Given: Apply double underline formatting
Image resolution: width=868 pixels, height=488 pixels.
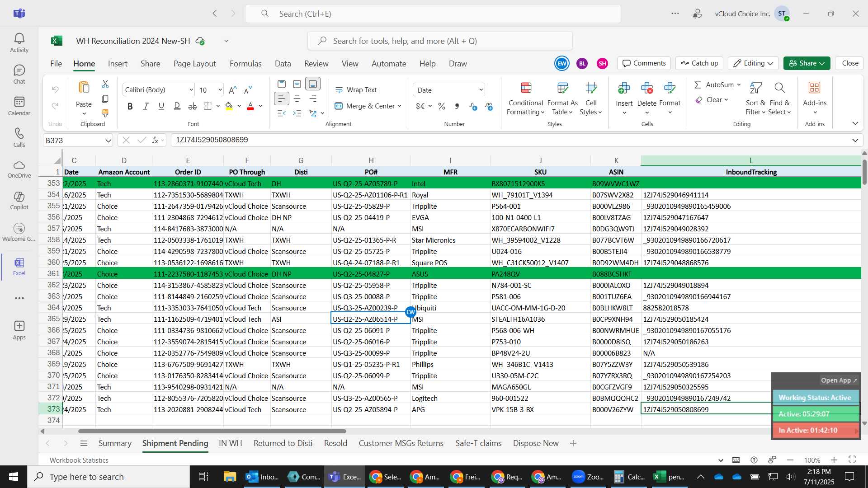Looking at the screenshot, I should pos(177,106).
